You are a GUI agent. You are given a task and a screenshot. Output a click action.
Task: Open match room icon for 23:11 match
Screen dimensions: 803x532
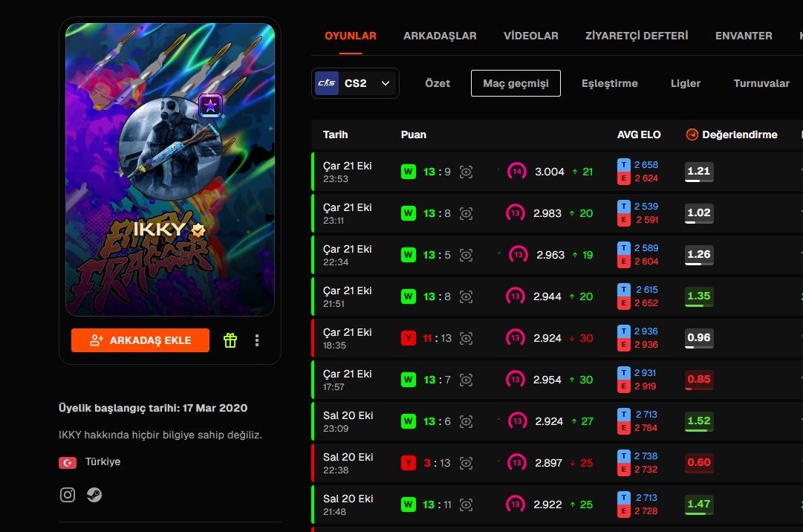[466, 213]
